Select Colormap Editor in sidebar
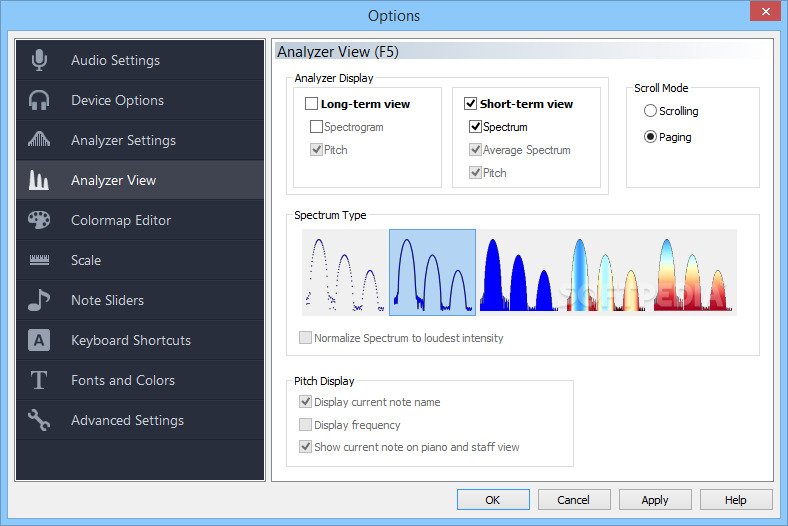The height and width of the screenshot is (526, 788). (140, 220)
